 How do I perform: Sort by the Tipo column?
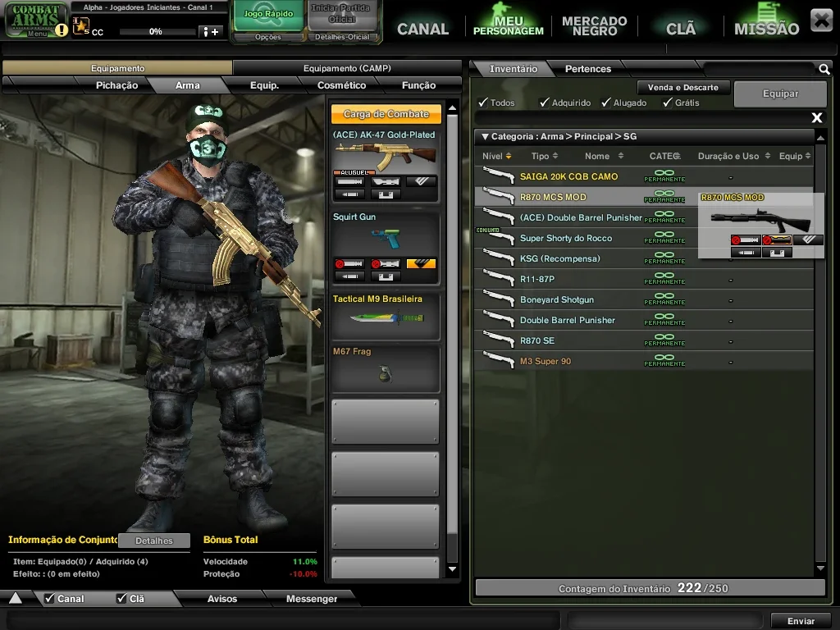coord(545,156)
